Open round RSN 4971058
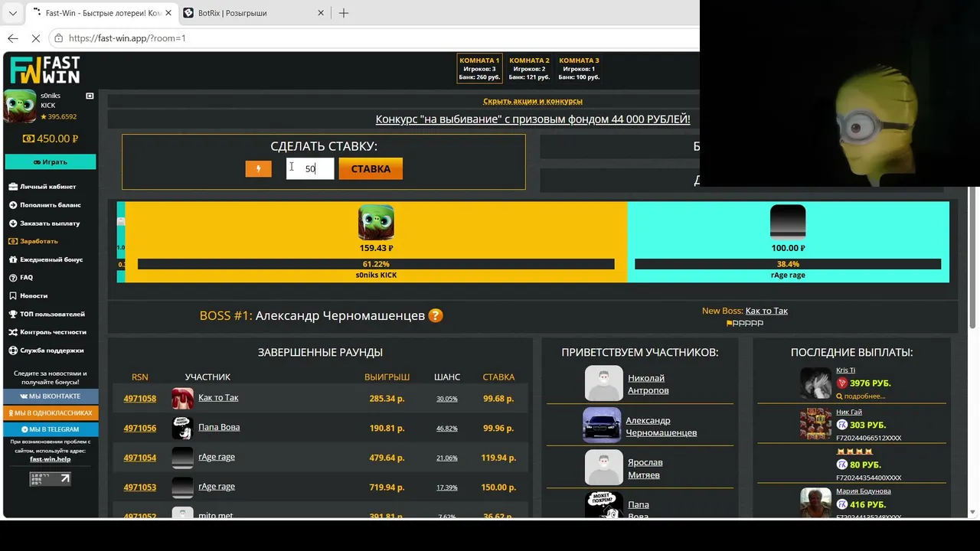The image size is (980, 551). click(139, 399)
